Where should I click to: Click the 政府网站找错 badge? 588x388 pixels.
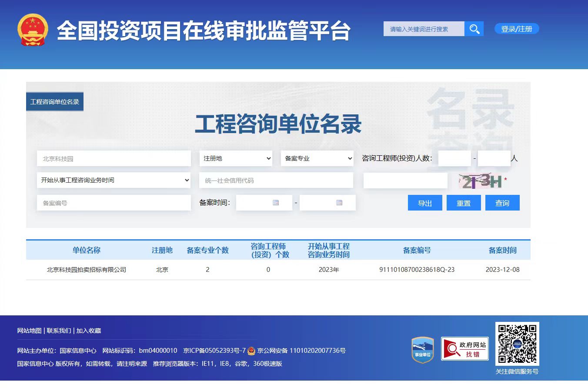(x=464, y=348)
